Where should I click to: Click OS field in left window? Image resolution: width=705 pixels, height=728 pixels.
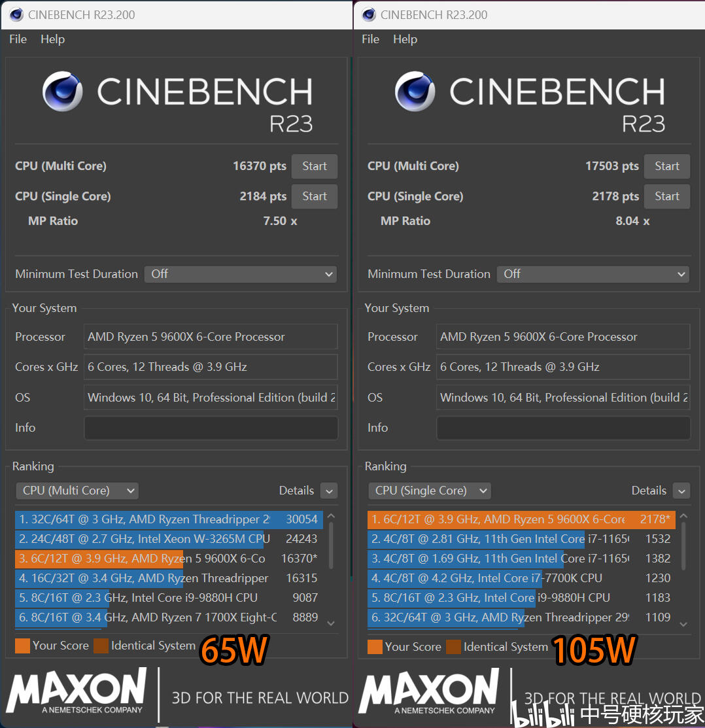(211, 398)
